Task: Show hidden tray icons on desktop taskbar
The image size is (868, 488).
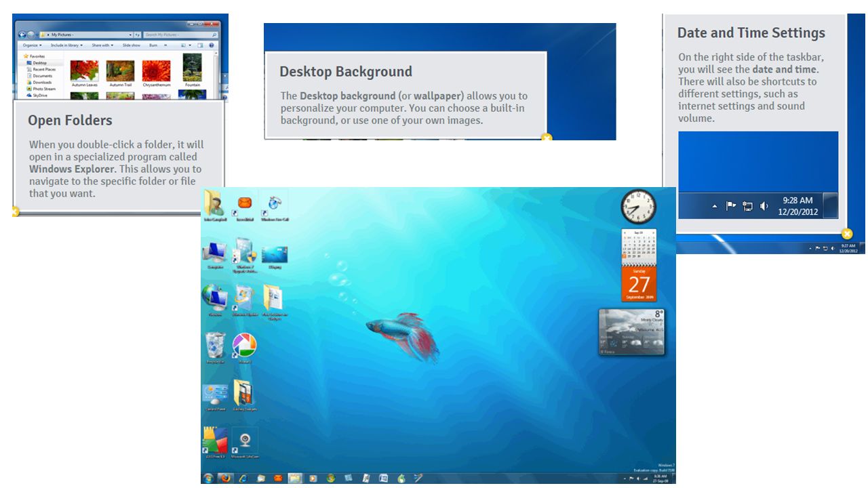Action: click(x=625, y=478)
